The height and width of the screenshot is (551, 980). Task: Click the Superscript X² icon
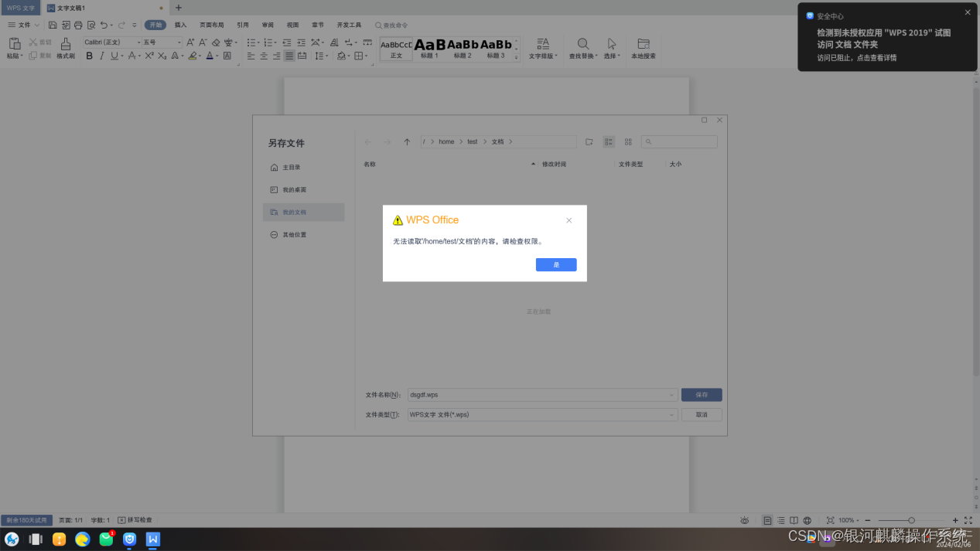(149, 56)
